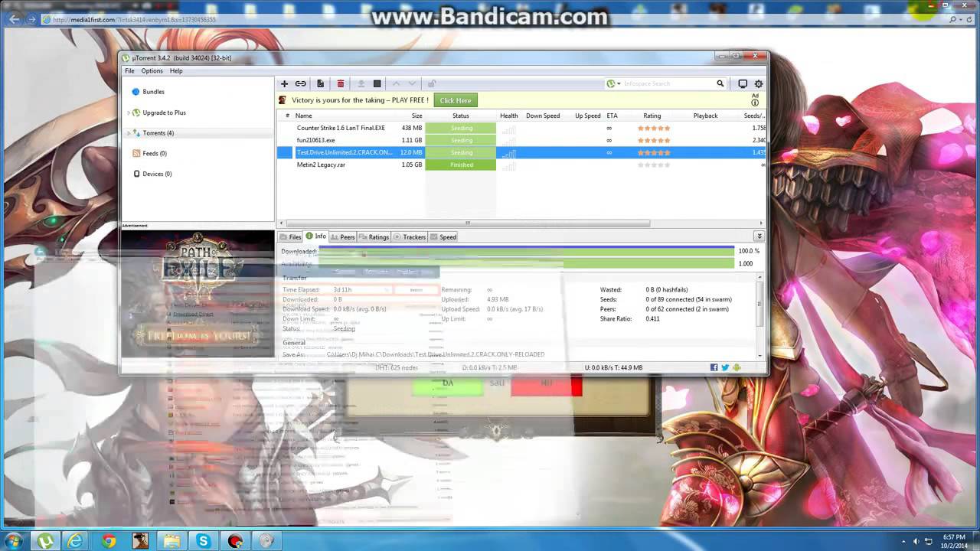Select Counter Strike 1.6 LanT Final.EXE row
This screenshot has width=980, height=551.
pos(521,128)
